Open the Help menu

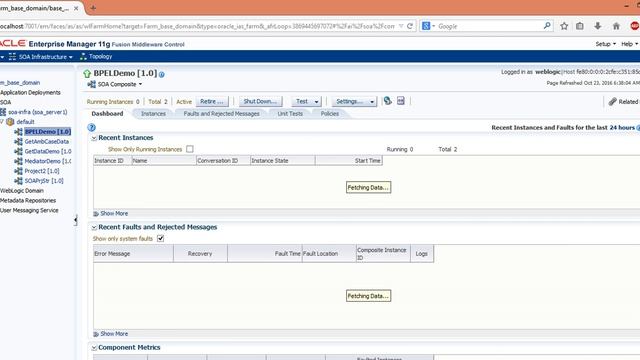[x=629, y=44]
